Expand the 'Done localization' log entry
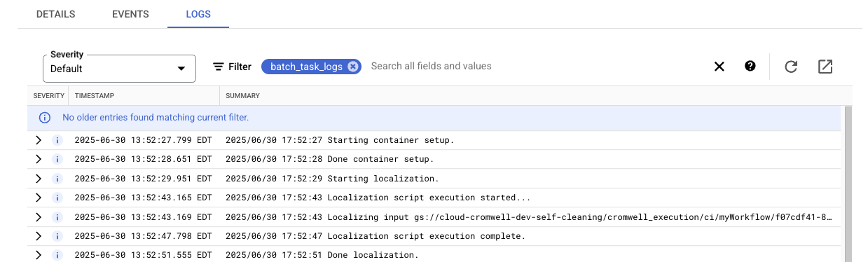 39,255
